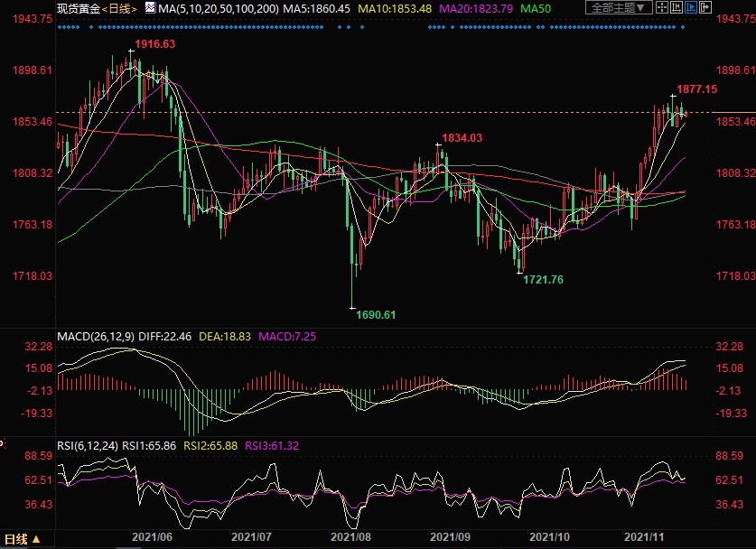Click the 现货黄金 instrument name
The height and width of the screenshot is (549, 756).
pyautogui.click(x=78, y=8)
